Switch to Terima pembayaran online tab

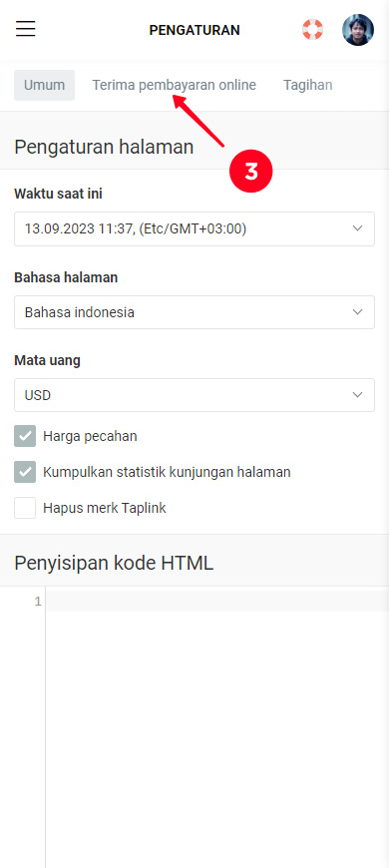coord(174,85)
